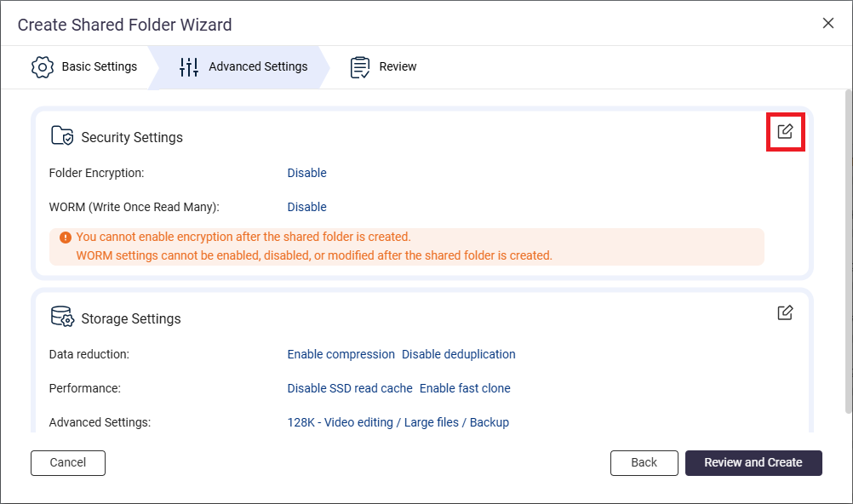
Task: Edit the Security Settings section
Action: pyautogui.click(x=785, y=132)
